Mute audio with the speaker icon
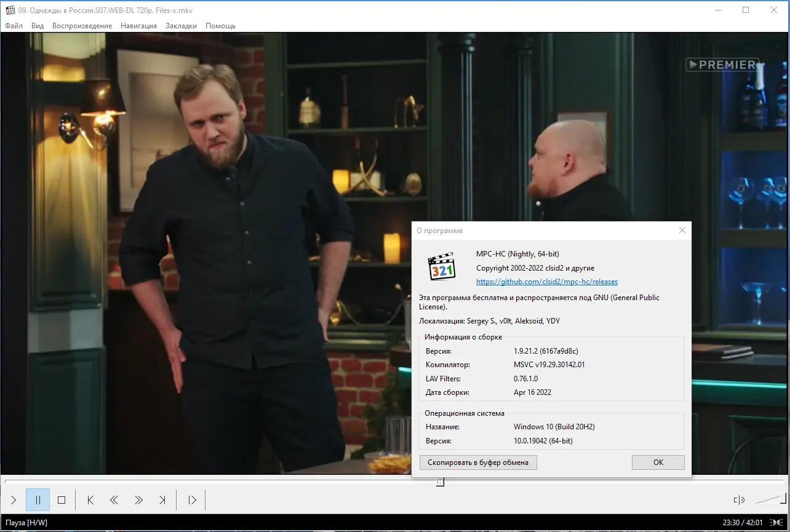 [x=740, y=500]
